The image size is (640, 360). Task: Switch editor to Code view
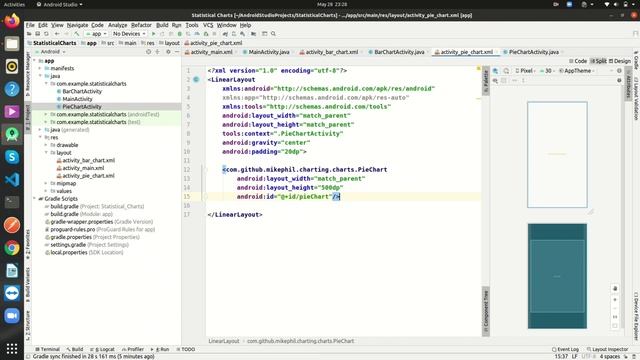[x=578, y=61]
